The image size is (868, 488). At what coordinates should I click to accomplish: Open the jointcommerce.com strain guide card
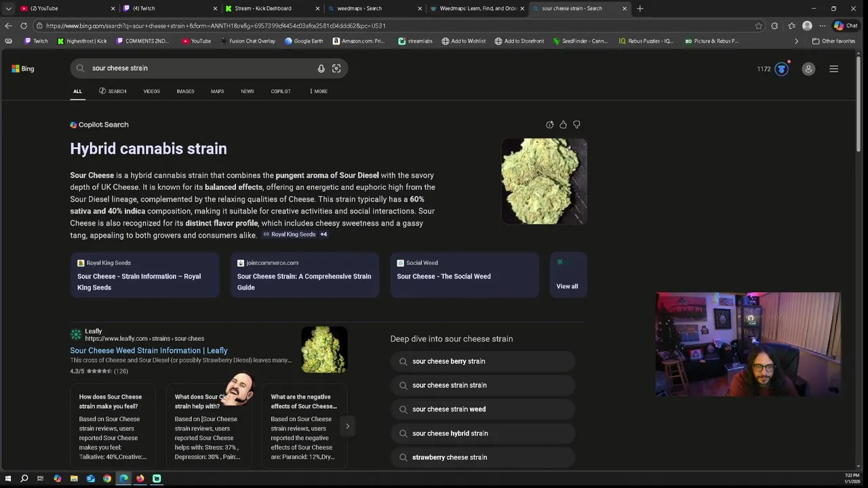click(304, 275)
